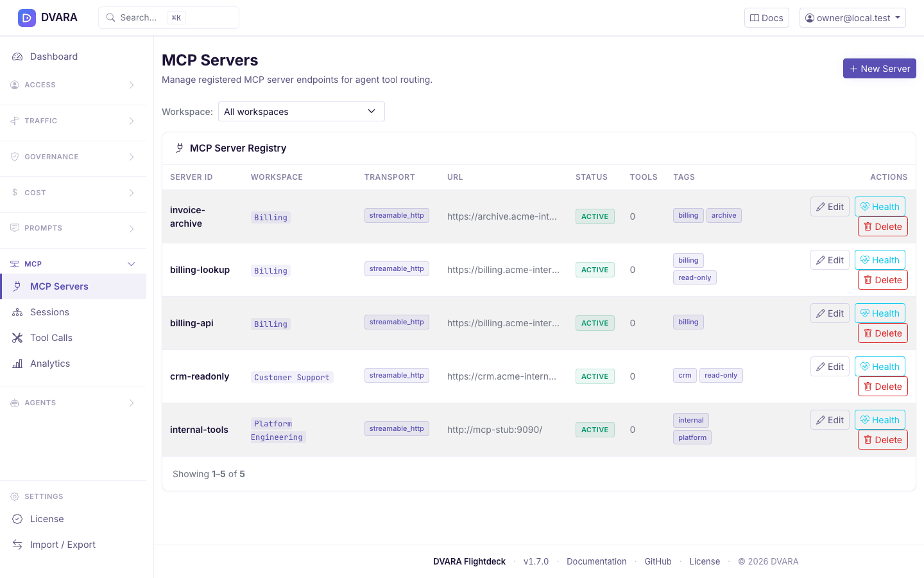Run Health check on internal-tools
The width and height of the screenshot is (924, 578).
(880, 420)
